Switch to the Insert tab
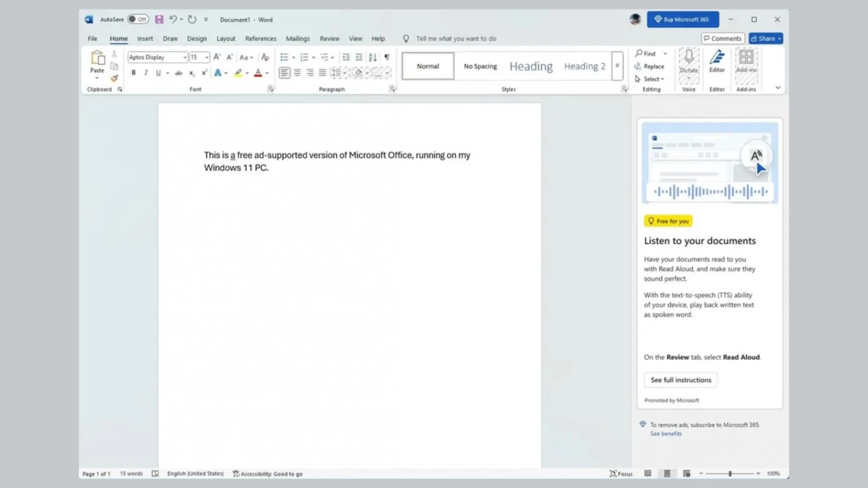The width and height of the screenshot is (868, 488). click(x=145, y=39)
